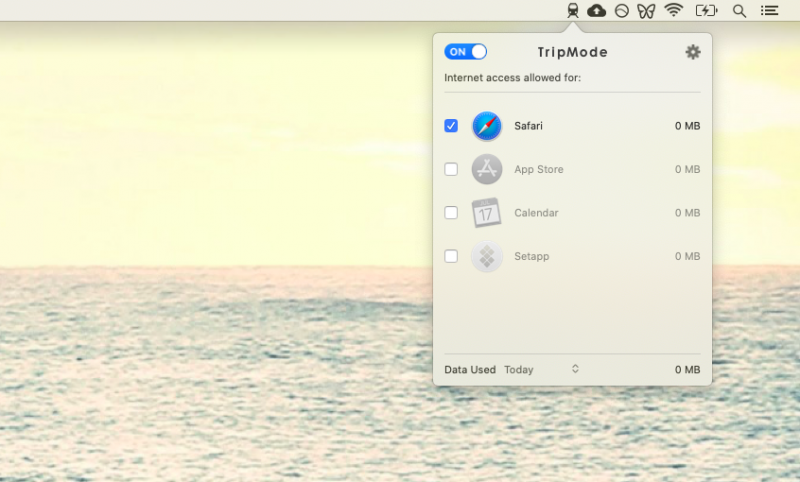Click the Safari app name
Image resolution: width=800 pixels, height=482 pixels.
point(528,126)
